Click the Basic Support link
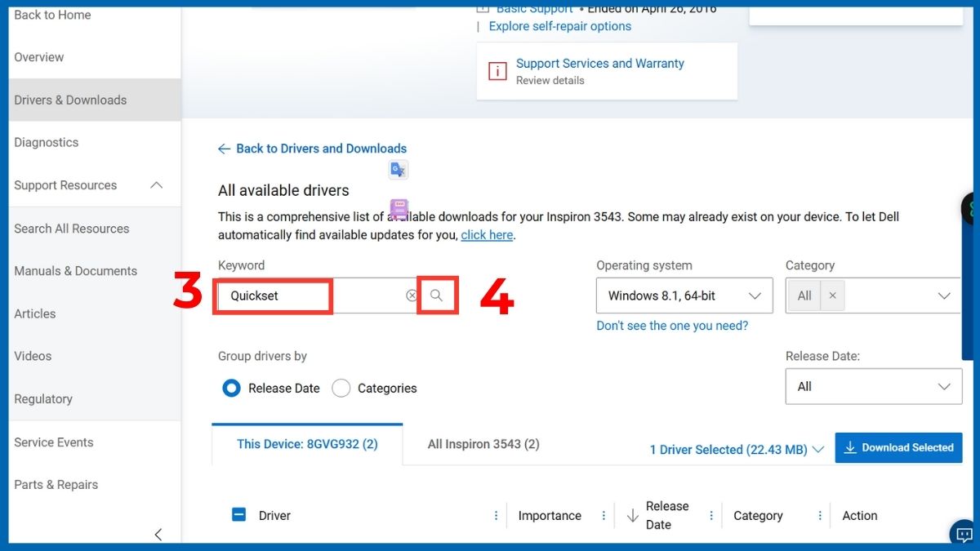Screen dimensions: 980x551 pyautogui.click(x=535, y=9)
